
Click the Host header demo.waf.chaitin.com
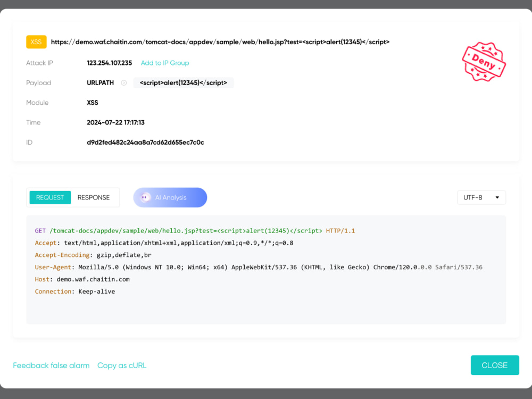point(82,279)
